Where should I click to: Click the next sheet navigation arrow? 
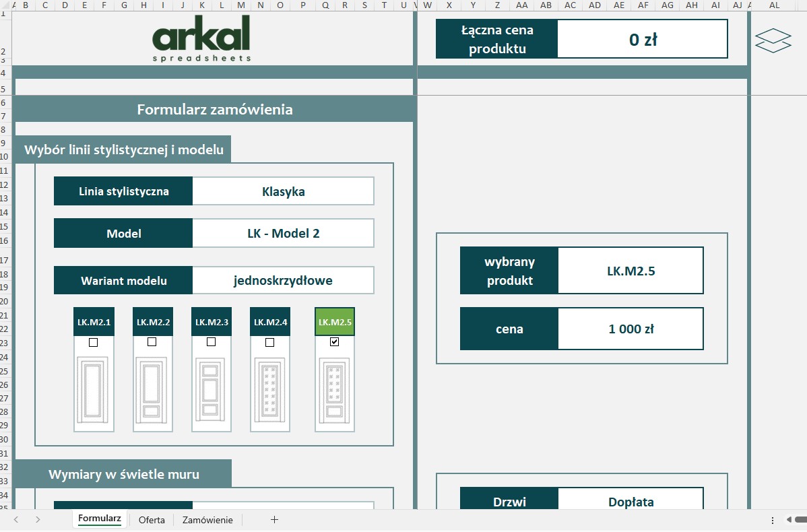(x=38, y=519)
